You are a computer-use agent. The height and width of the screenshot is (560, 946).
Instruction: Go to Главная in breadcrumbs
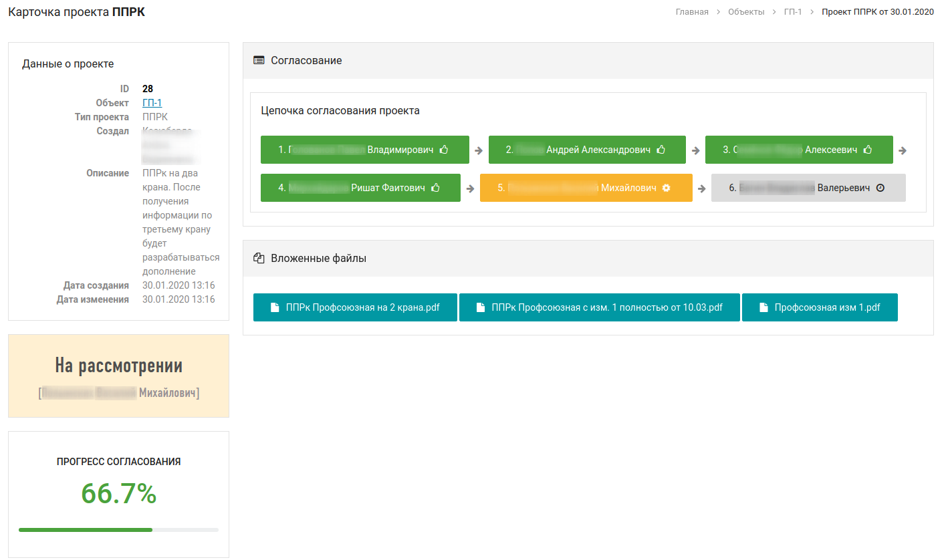(692, 12)
